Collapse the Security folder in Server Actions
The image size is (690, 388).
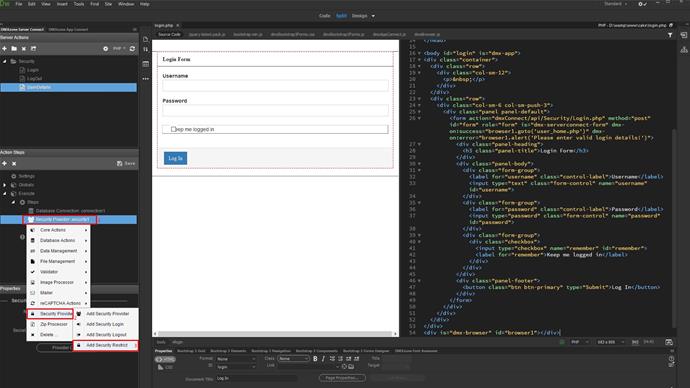pos(5,62)
